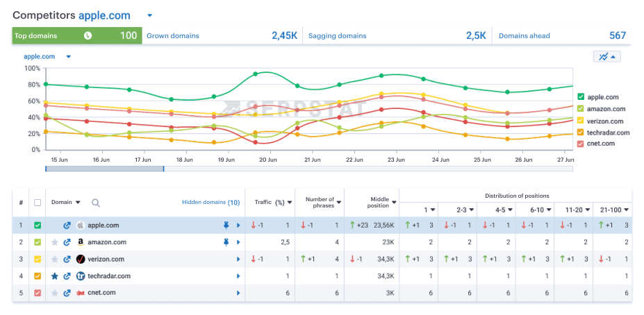Screen dimensions: 644x315
Task: Expand the apple.com row arrow
Action: coord(238,225)
